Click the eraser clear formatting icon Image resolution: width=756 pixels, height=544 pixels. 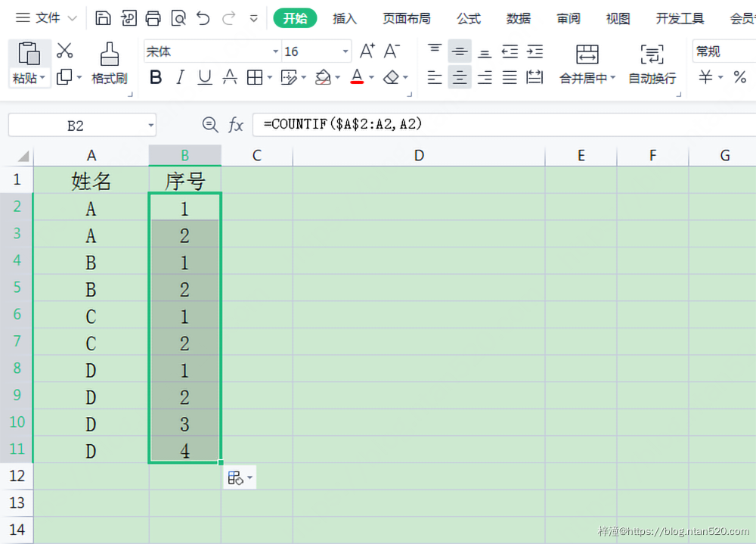pos(391,76)
